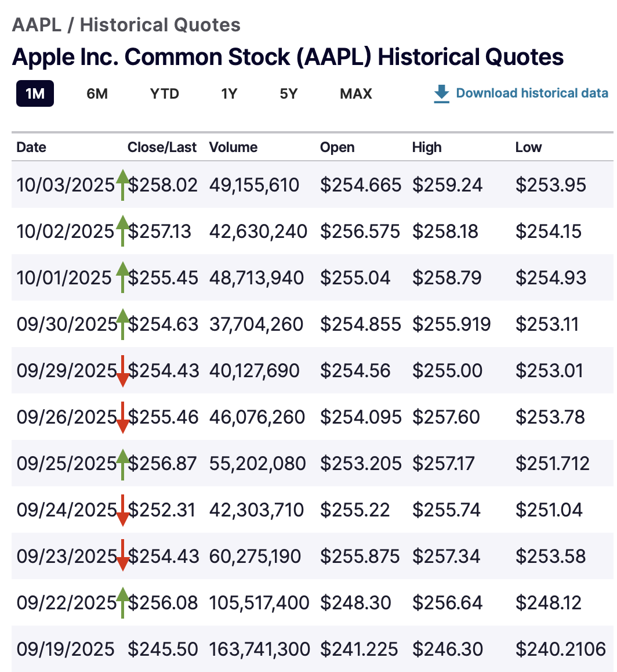Click green up arrow for 09/25/2025
Viewport: 617px width, 672px height.
coord(122,463)
